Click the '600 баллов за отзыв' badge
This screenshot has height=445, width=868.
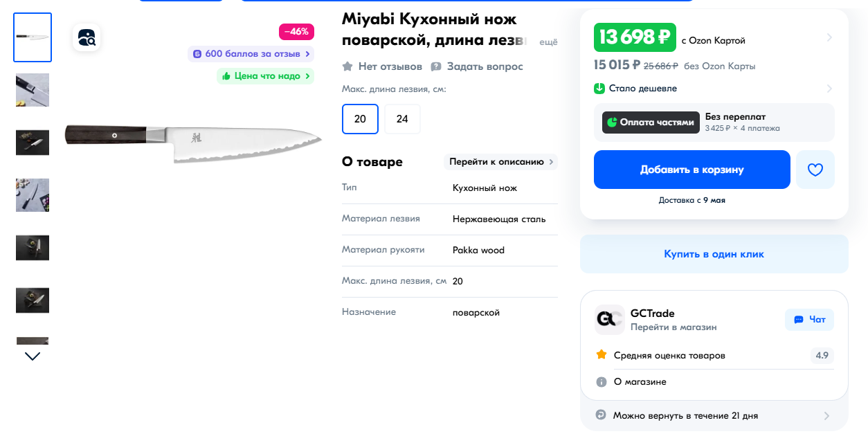pyautogui.click(x=251, y=54)
